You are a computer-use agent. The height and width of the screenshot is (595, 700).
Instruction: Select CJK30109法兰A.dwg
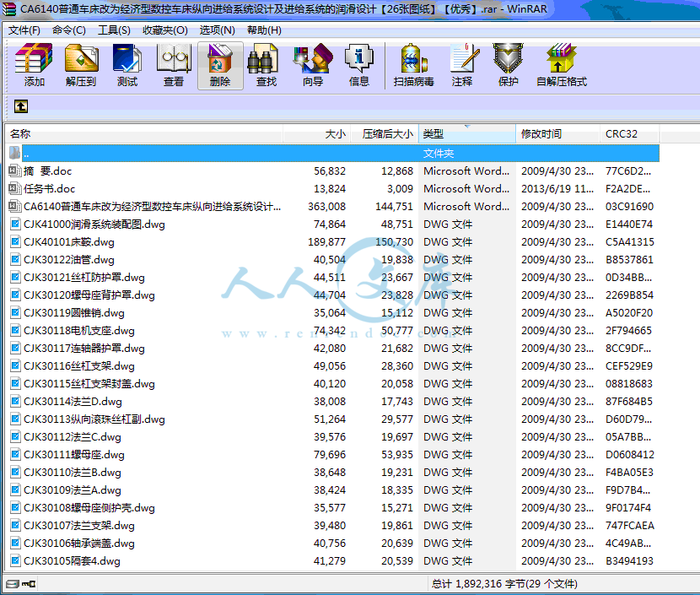coord(73,490)
